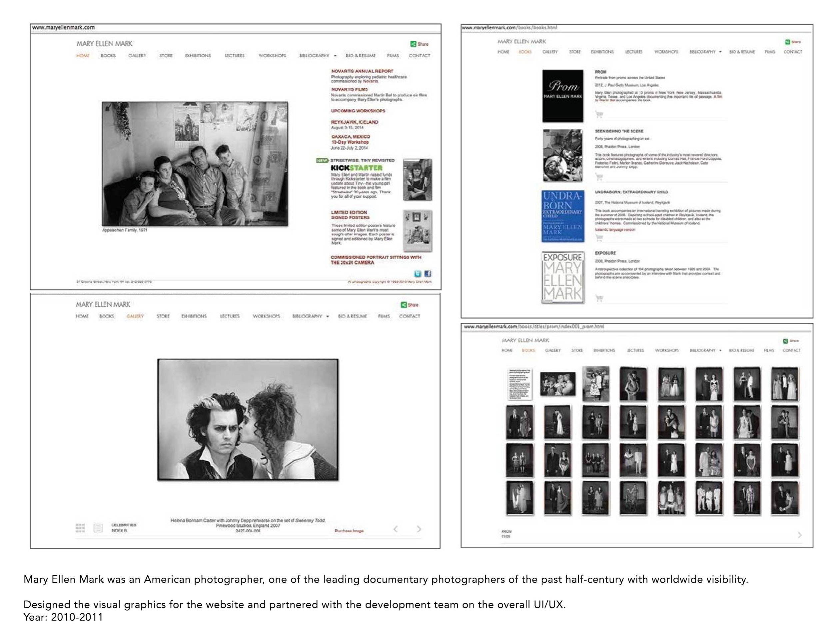This screenshot has height=644, width=833.
Task: Open the Facebook icon on the home page
Action: pyautogui.click(x=427, y=274)
